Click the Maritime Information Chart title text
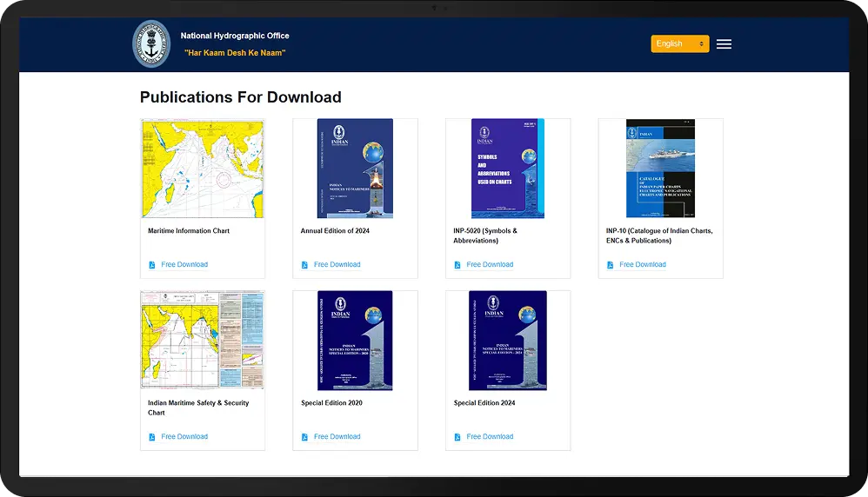Screen dimensions: 868x497 188,231
